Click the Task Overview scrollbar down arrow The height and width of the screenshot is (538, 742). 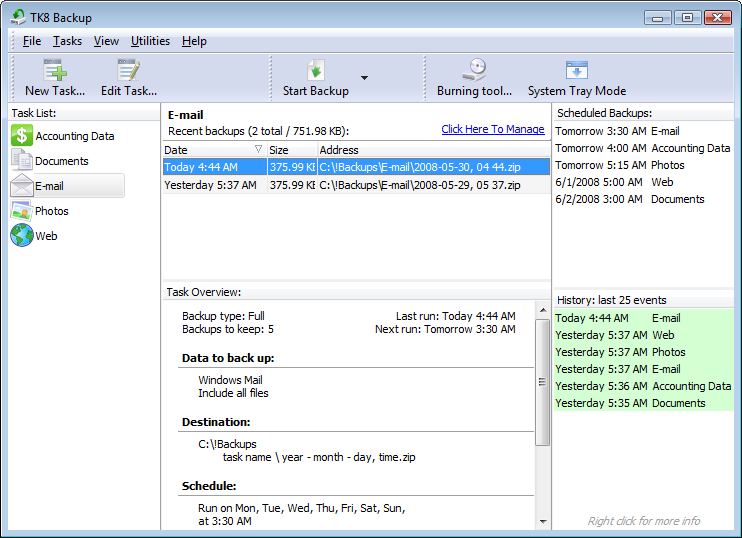click(543, 521)
